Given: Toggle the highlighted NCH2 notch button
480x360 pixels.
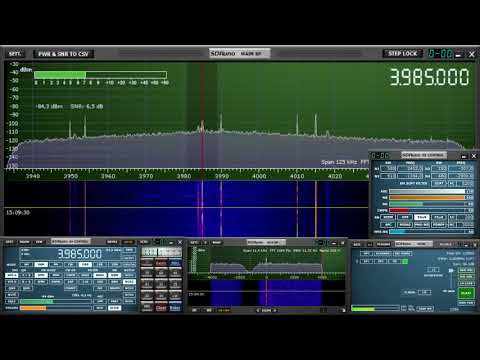Looking at the screenshot, I should tap(129, 282).
